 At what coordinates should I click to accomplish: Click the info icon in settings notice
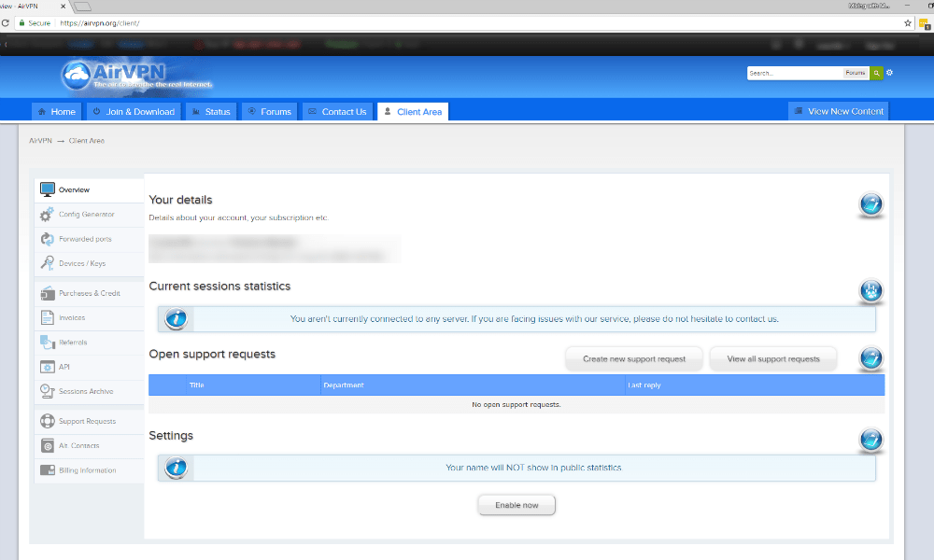pos(176,468)
